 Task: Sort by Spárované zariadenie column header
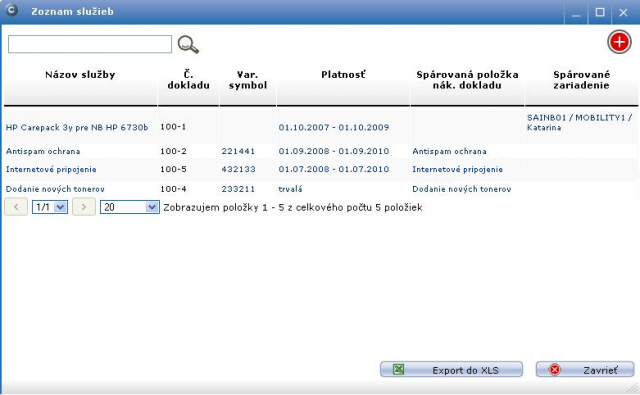(582, 80)
